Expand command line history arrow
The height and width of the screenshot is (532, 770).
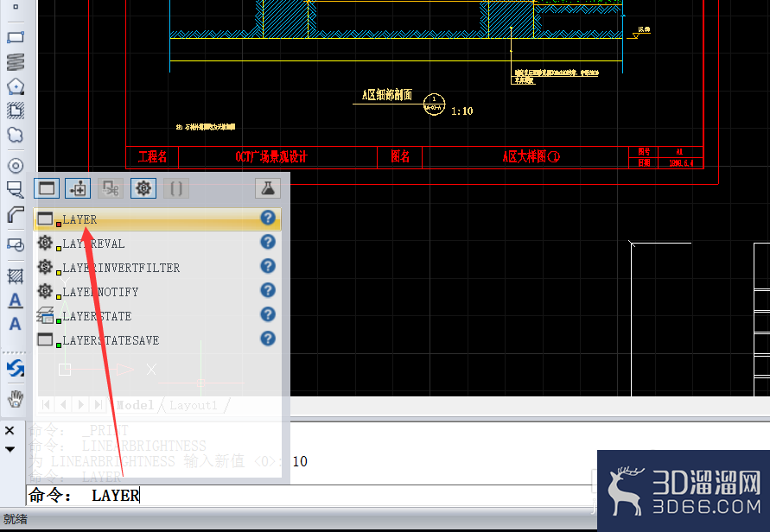[x=10, y=449]
